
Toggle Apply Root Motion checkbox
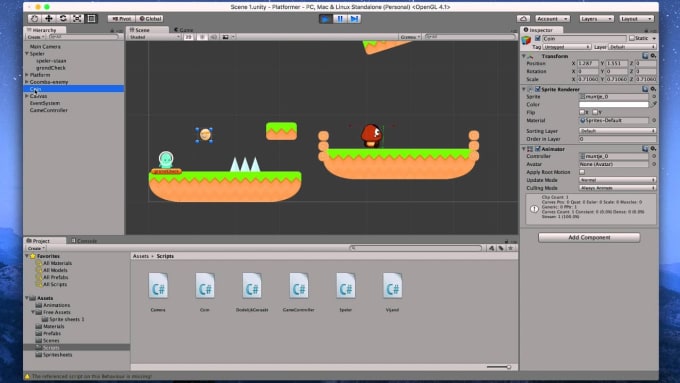click(x=582, y=172)
